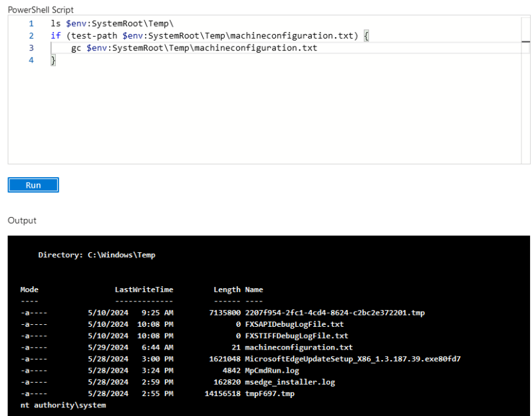Image resolution: width=532 pixels, height=416 pixels.
Task: Click 'nt authority\system' output line
Action: (x=63, y=405)
